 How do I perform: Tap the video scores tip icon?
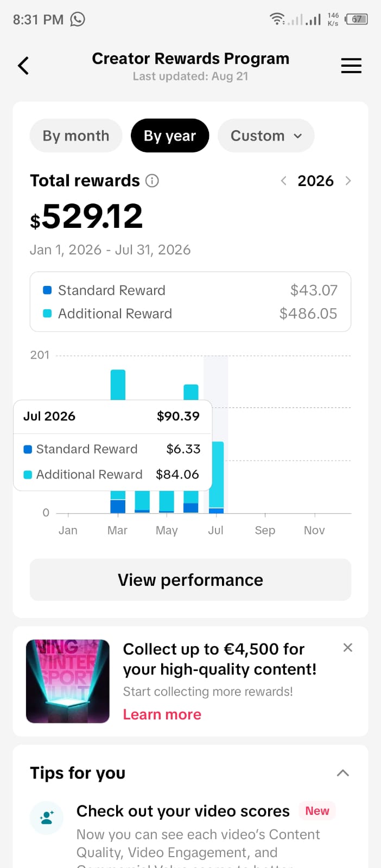[47, 818]
